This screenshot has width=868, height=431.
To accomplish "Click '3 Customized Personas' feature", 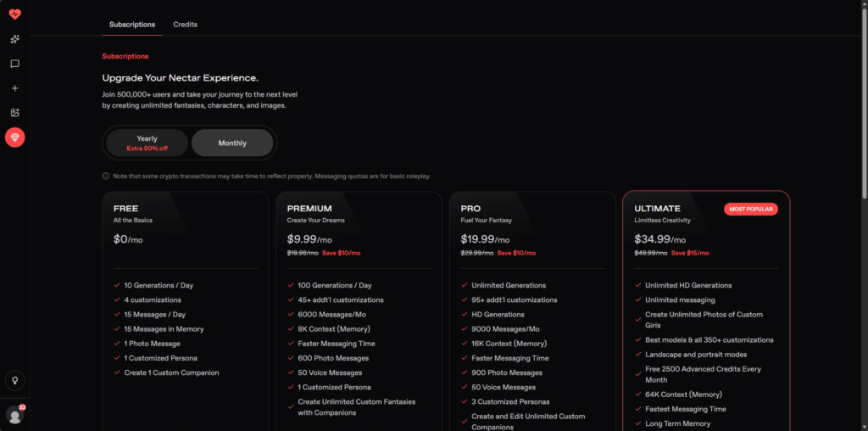I will tap(510, 401).
